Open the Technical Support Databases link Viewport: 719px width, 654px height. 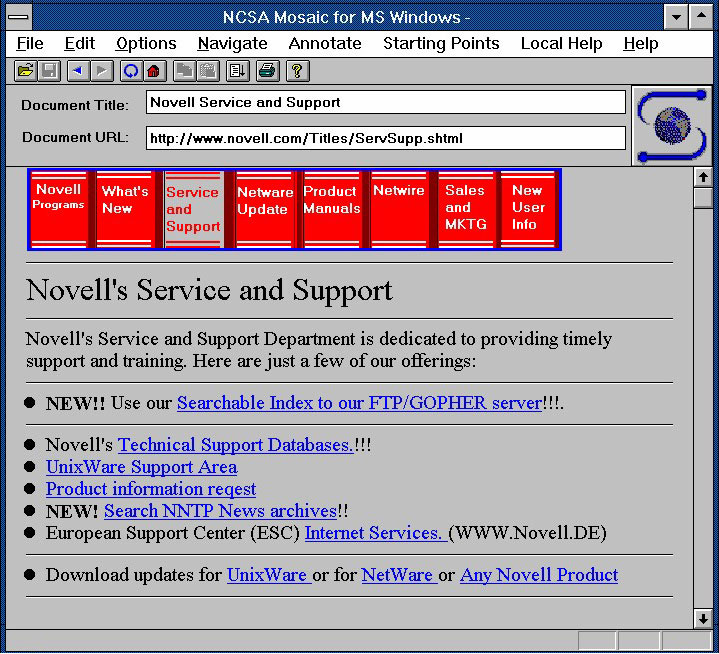click(236, 445)
